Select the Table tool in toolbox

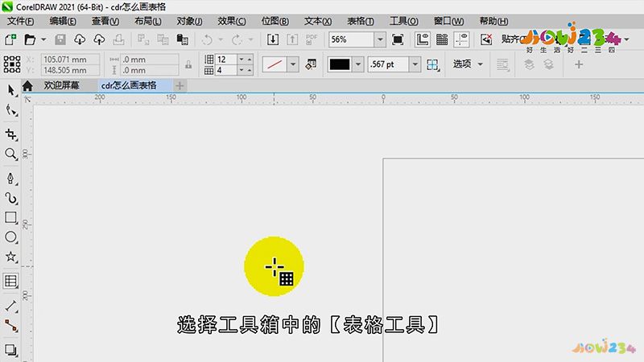coord(10,281)
